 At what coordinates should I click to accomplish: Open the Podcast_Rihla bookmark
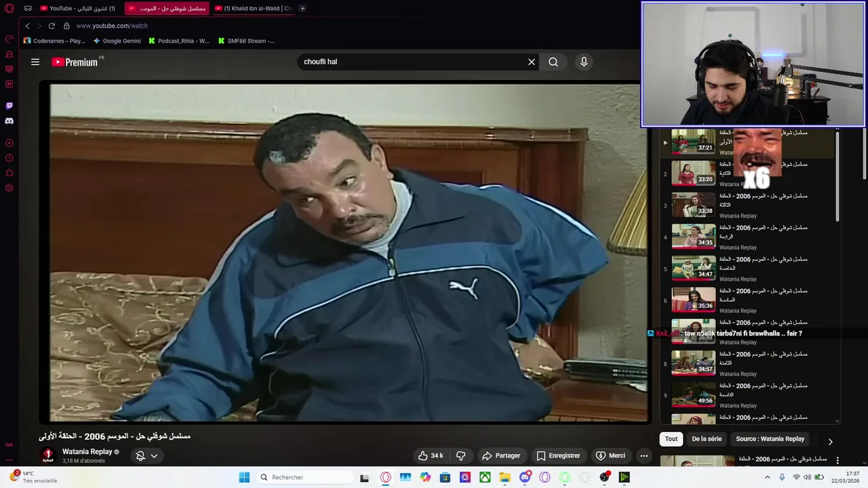[179, 41]
